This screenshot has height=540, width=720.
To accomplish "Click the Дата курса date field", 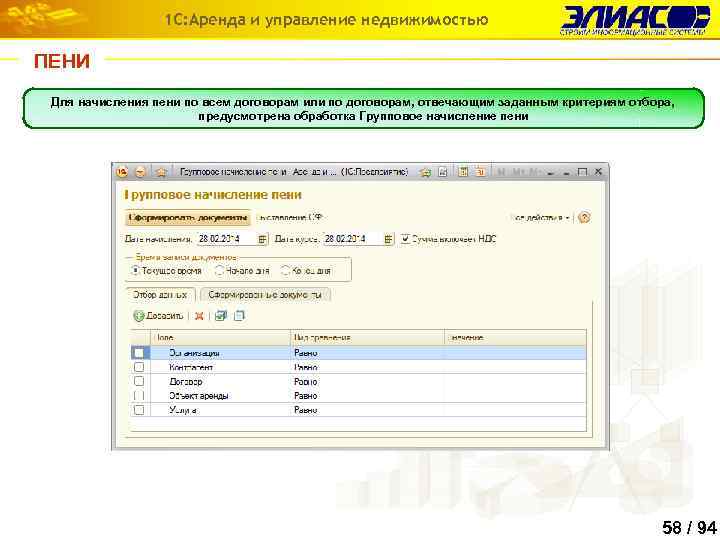I will (x=353, y=239).
